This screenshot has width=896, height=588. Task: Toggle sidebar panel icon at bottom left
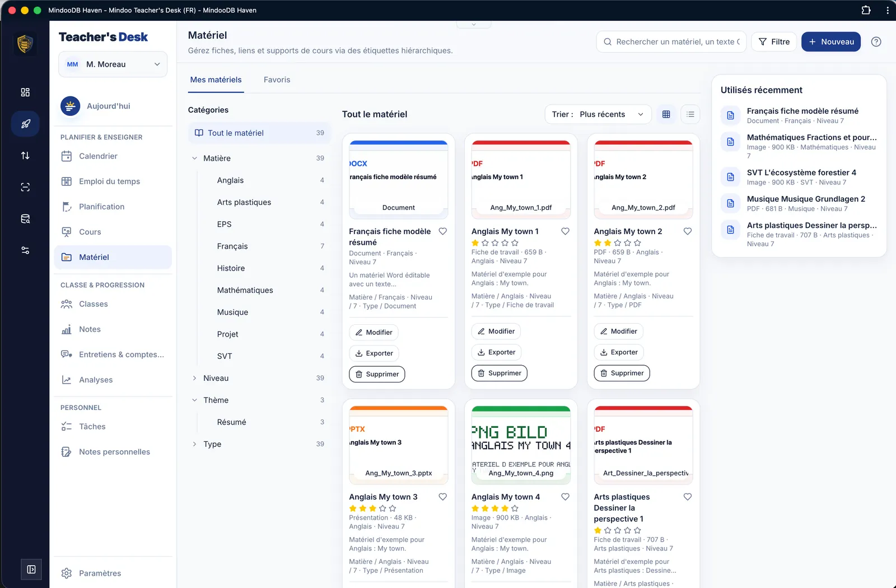(31, 570)
